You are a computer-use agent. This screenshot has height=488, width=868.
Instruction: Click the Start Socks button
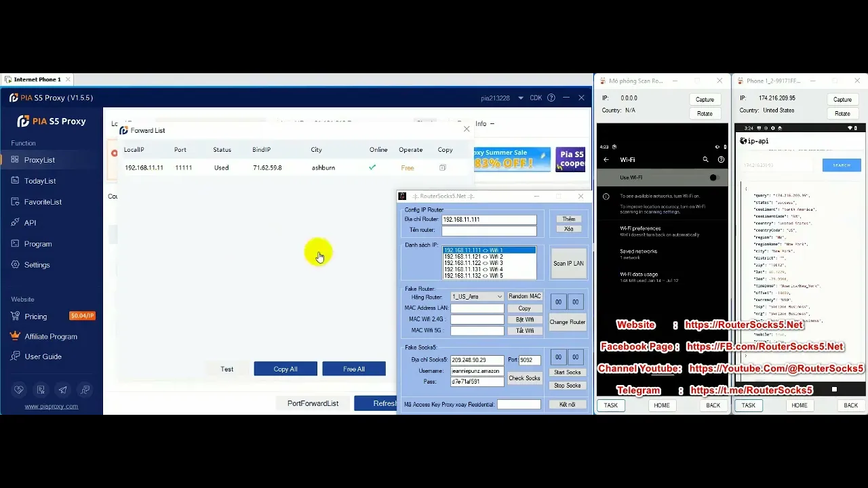tap(568, 372)
